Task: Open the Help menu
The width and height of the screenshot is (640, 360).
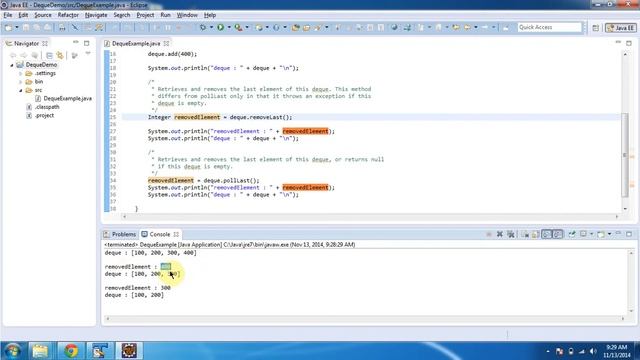Action: click(210, 15)
